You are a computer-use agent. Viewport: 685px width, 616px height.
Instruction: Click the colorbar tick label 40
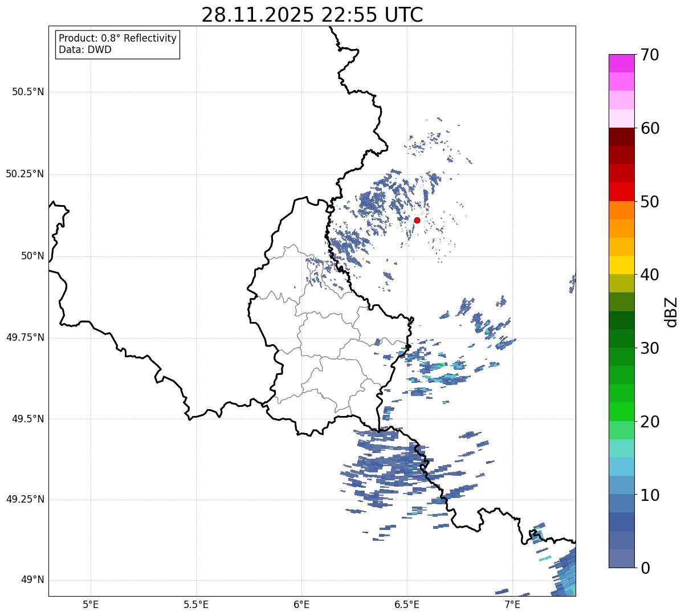tap(650, 275)
